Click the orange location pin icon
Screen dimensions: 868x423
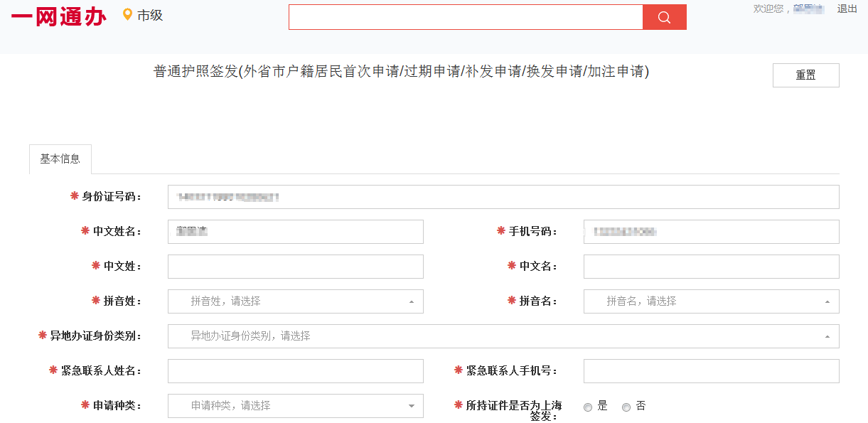tap(128, 14)
